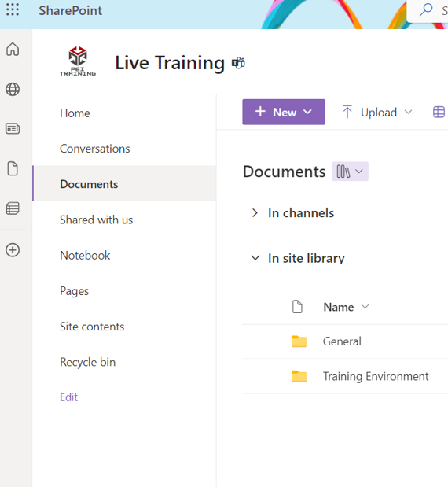Click the Edit in grid view icon
Screen dimensions: 448x487
(x=439, y=113)
